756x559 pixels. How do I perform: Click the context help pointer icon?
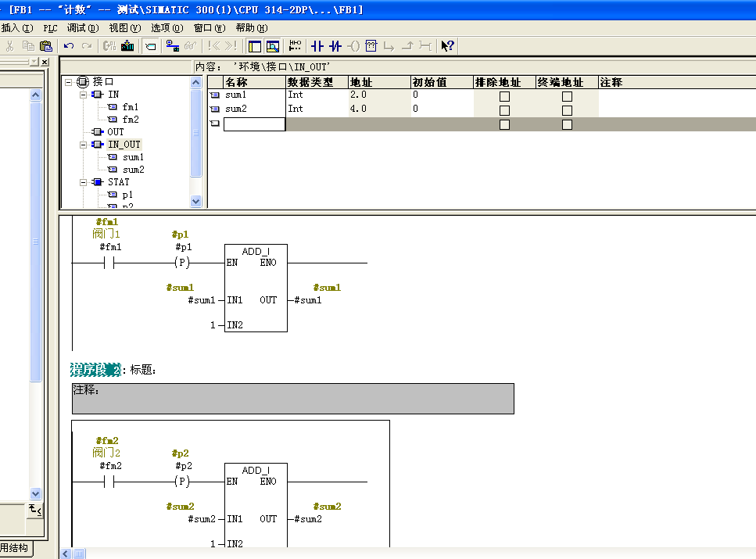[x=447, y=46]
